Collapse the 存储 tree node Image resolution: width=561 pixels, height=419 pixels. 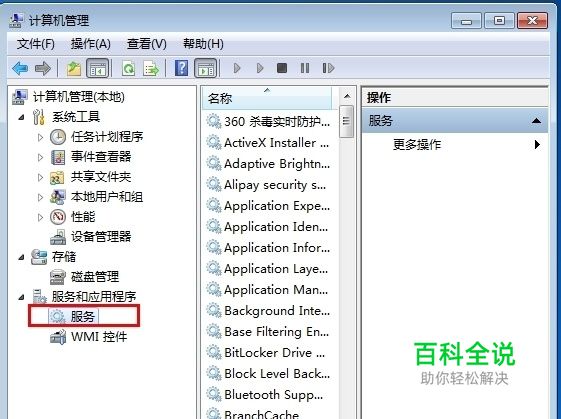pyautogui.click(x=21, y=257)
